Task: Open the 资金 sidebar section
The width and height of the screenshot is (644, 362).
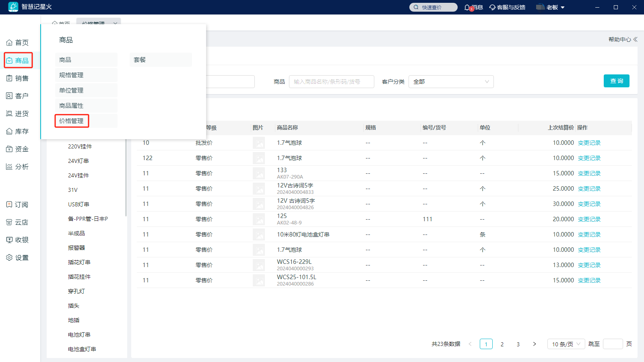Action: pyautogui.click(x=17, y=149)
